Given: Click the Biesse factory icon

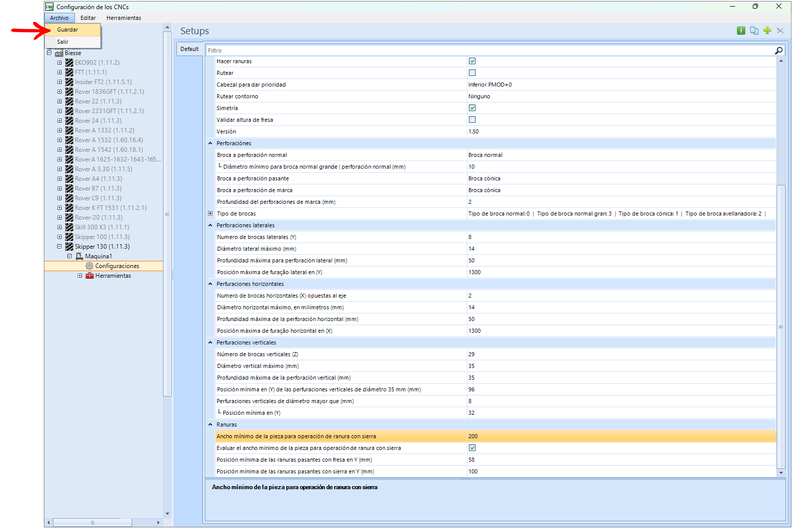Looking at the screenshot, I should click(x=59, y=53).
